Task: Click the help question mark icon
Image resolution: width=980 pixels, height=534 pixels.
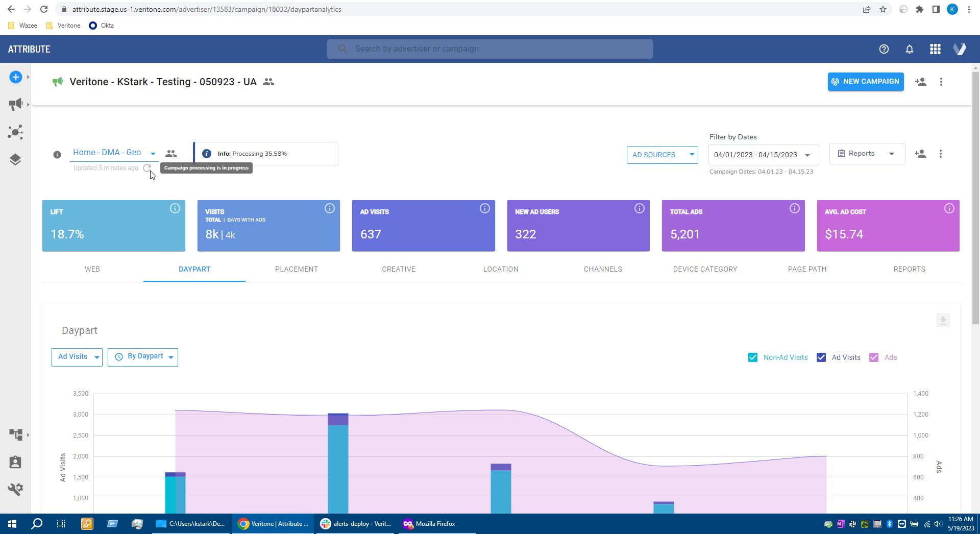Action: tap(884, 49)
